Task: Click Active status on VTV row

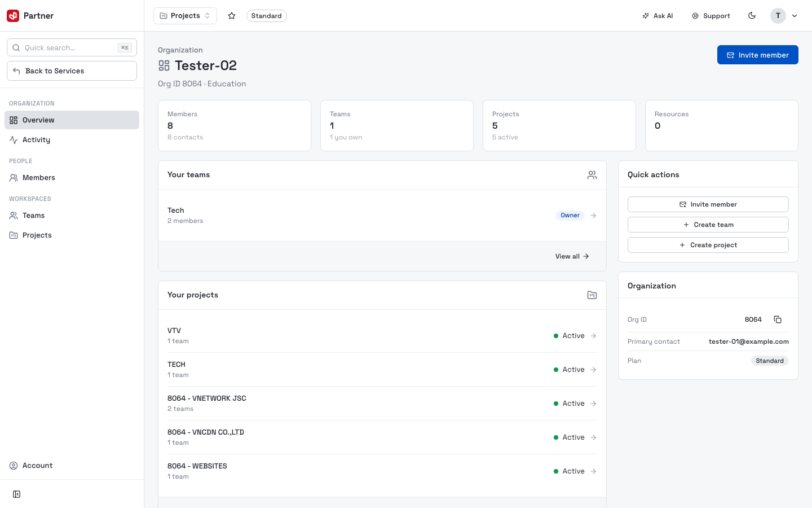Action: pos(569,336)
